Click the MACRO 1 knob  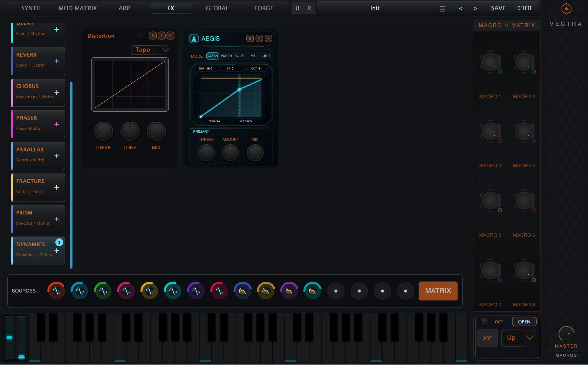point(490,62)
